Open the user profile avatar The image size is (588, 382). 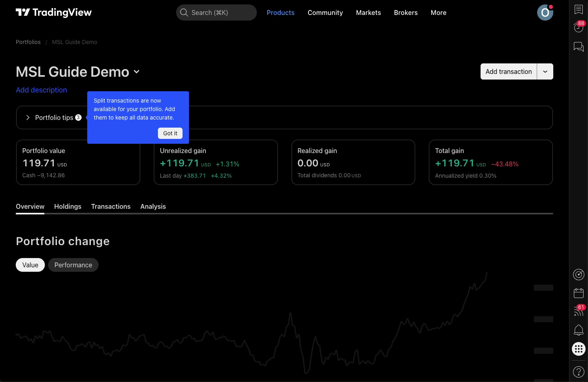pyautogui.click(x=545, y=13)
